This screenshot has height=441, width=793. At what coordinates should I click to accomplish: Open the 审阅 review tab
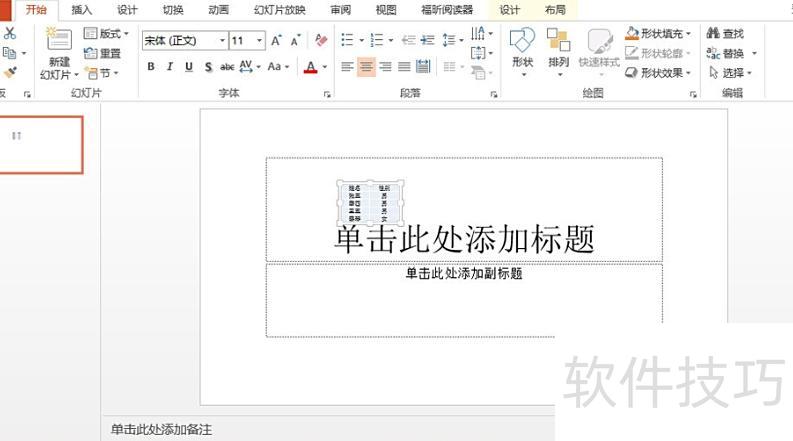[340, 10]
